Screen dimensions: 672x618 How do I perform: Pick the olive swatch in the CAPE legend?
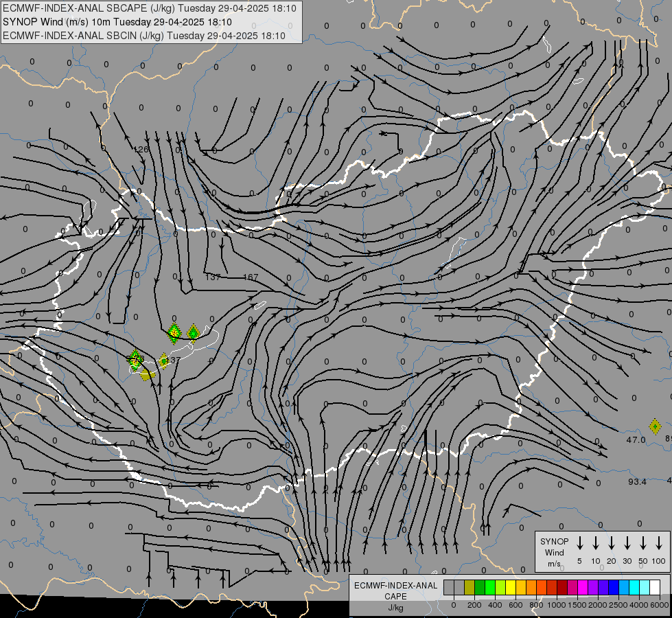coord(470,588)
